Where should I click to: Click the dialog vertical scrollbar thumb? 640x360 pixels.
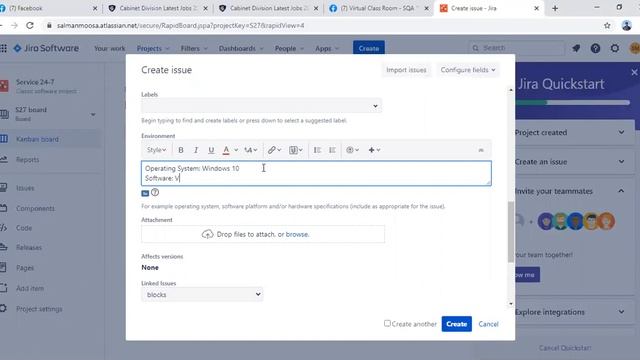click(x=511, y=232)
